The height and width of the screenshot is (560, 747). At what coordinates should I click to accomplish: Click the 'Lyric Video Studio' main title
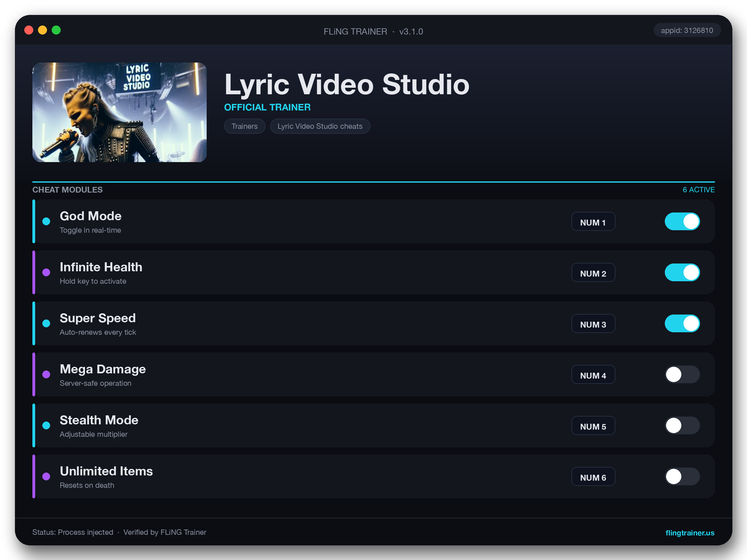[347, 84]
